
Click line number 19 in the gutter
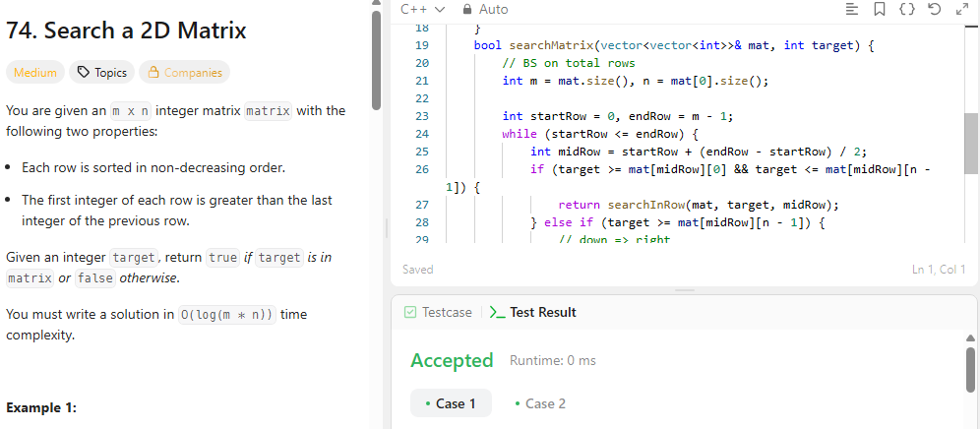point(421,45)
